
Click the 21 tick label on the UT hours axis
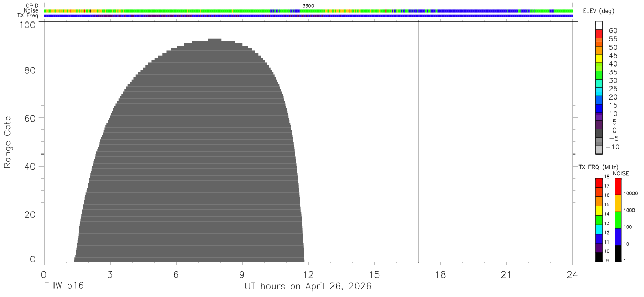click(506, 274)
